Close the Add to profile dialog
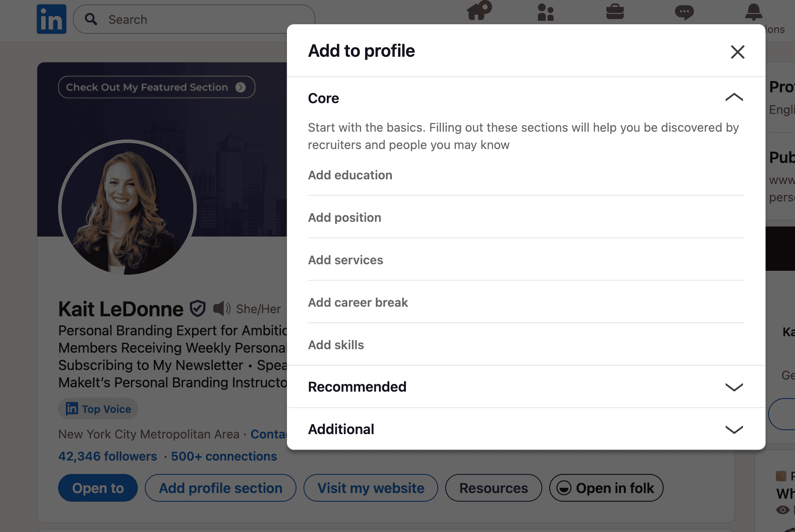 click(737, 52)
